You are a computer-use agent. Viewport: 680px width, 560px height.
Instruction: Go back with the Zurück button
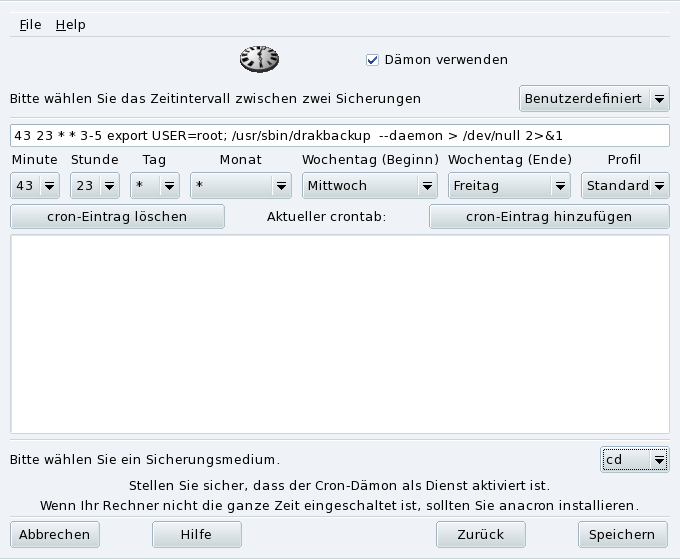click(481, 534)
